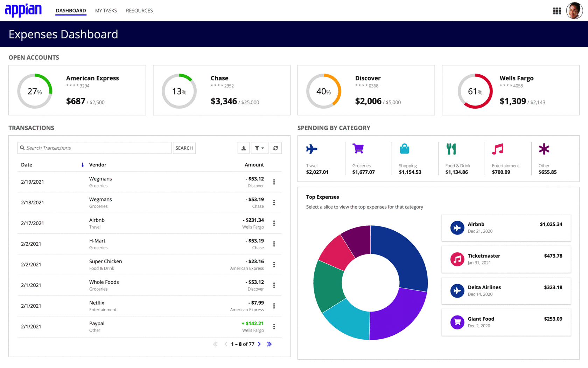Open the American Express account card
This screenshot has width=588, height=368.
[x=77, y=90]
